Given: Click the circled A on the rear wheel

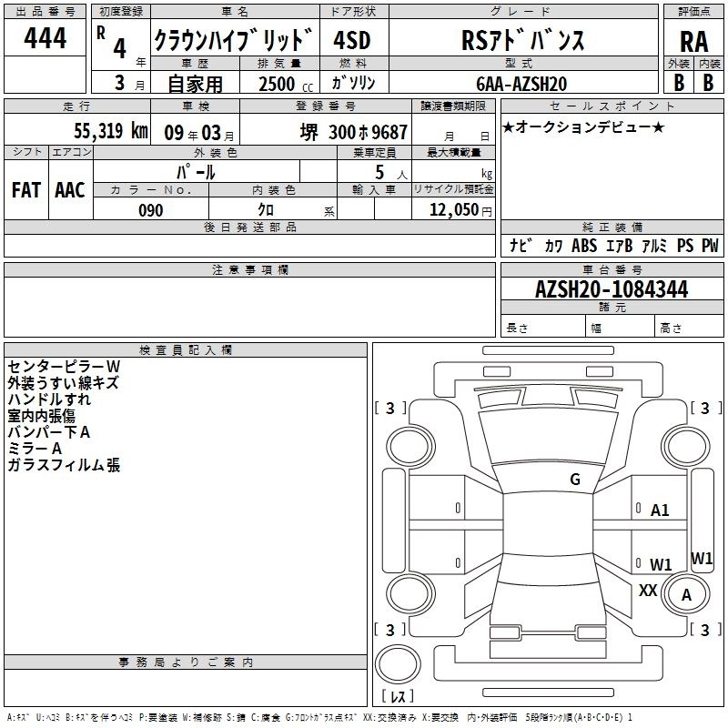Looking at the screenshot, I should pyautogui.click(x=686, y=595).
